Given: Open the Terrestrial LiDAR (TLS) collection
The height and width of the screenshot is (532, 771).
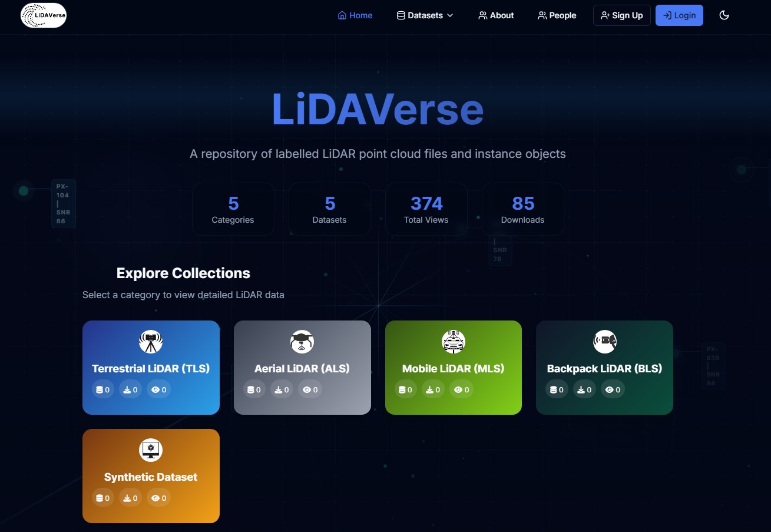Looking at the screenshot, I should [x=151, y=368].
